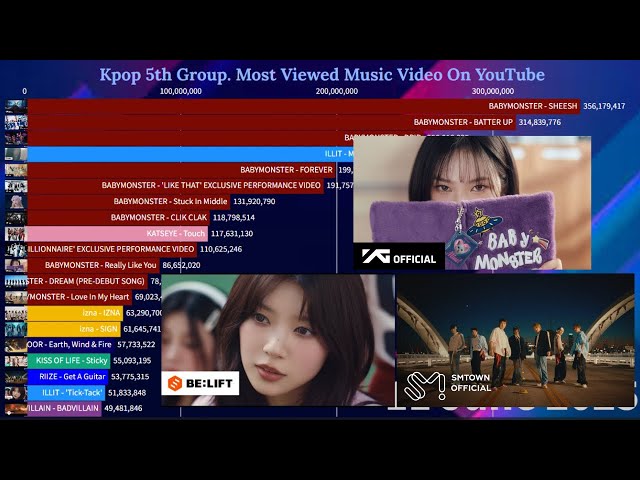
Task: Open the YG video still with purple pouch
Action: click(472, 203)
